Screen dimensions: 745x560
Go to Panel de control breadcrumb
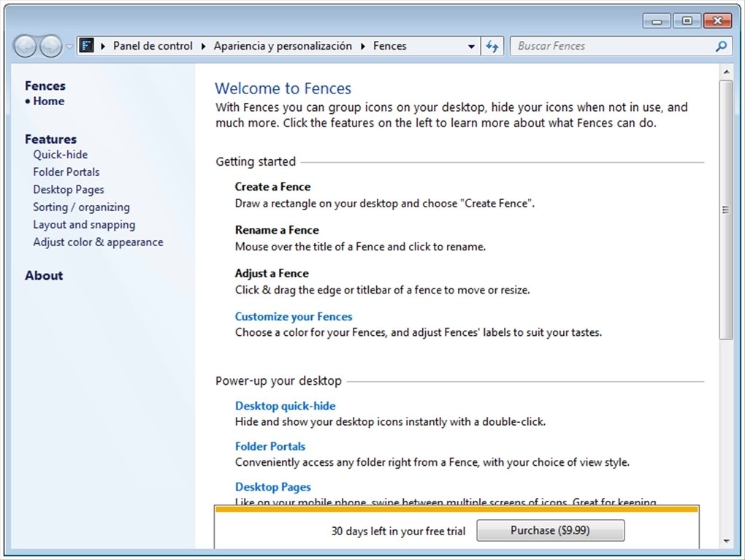click(x=153, y=46)
